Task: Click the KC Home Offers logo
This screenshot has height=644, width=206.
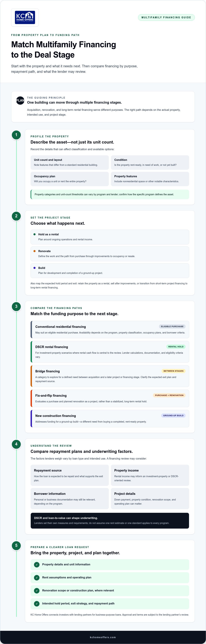Action: click(x=25, y=17)
